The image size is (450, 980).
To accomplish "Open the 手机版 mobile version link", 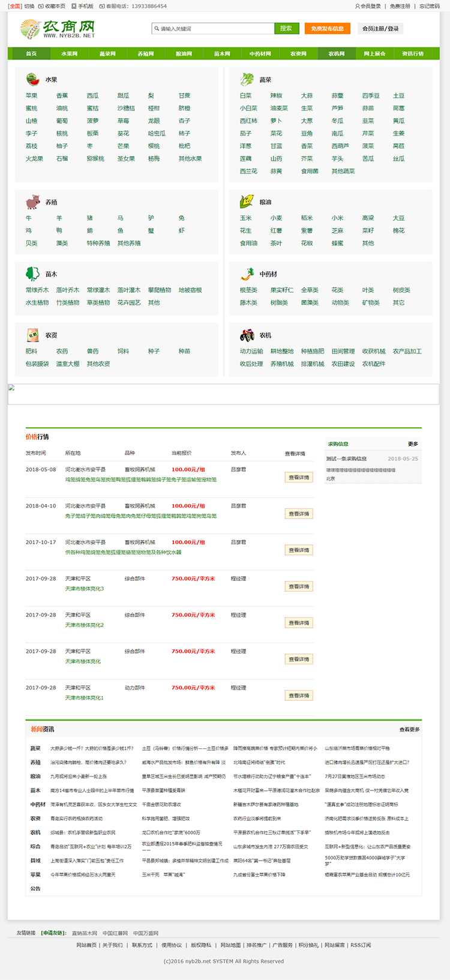I will [85, 6].
